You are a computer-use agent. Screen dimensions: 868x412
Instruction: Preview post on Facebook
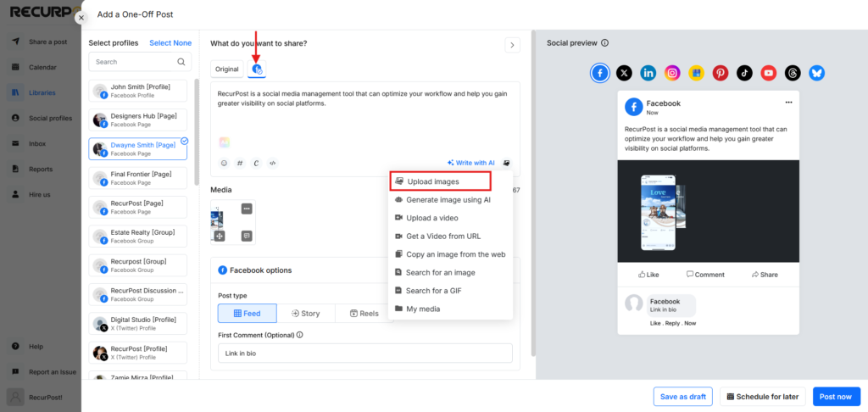pyautogui.click(x=600, y=73)
